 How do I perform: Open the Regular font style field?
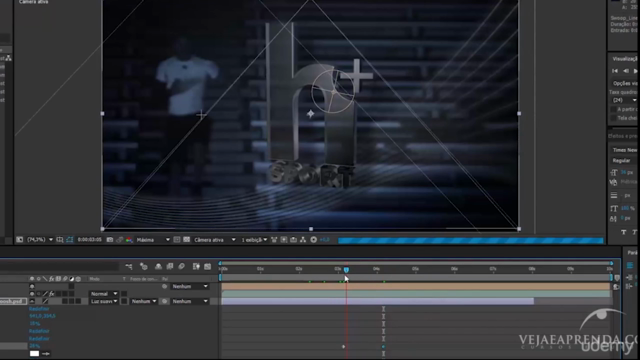(624, 160)
